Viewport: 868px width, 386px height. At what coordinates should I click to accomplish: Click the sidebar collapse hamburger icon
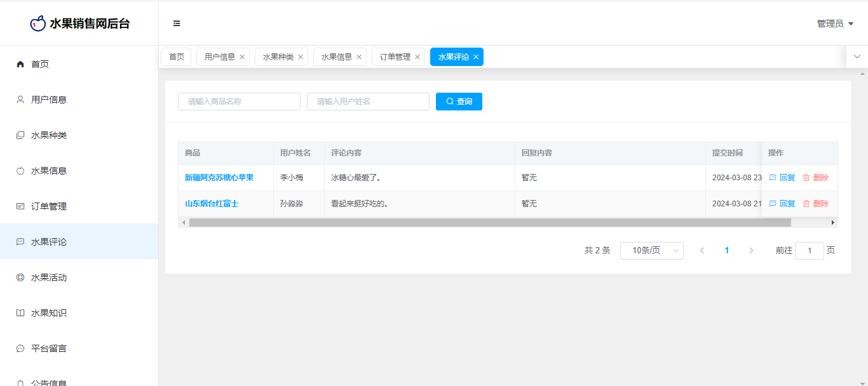[x=177, y=23]
